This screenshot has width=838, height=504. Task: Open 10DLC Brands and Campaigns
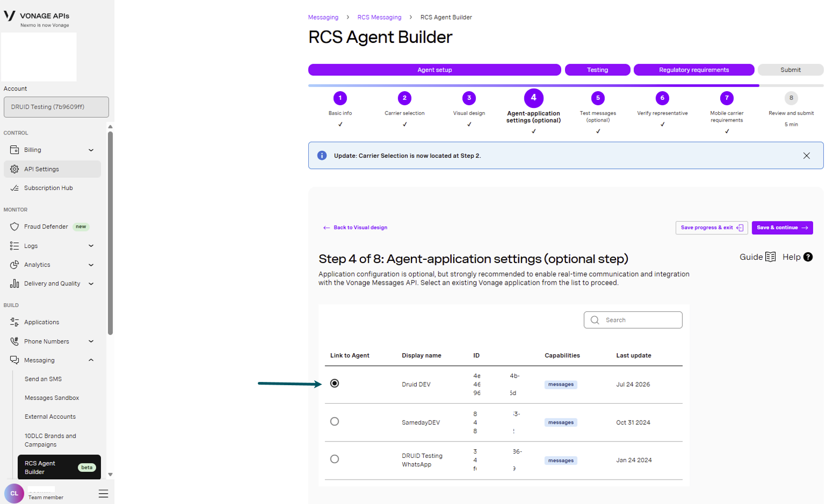point(50,440)
